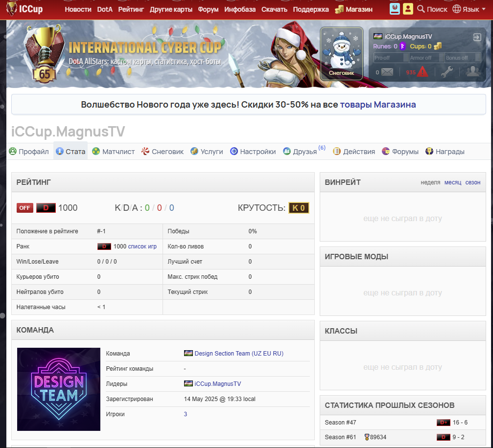Click the gold trophy level 65 emblem
The width and height of the screenshot is (493, 448).
pos(45,55)
